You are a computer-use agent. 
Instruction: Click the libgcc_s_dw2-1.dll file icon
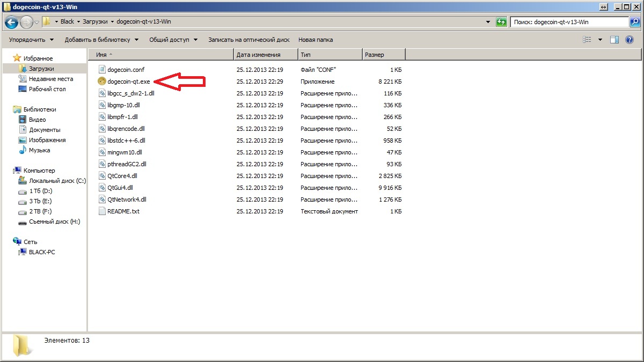click(x=103, y=93)
